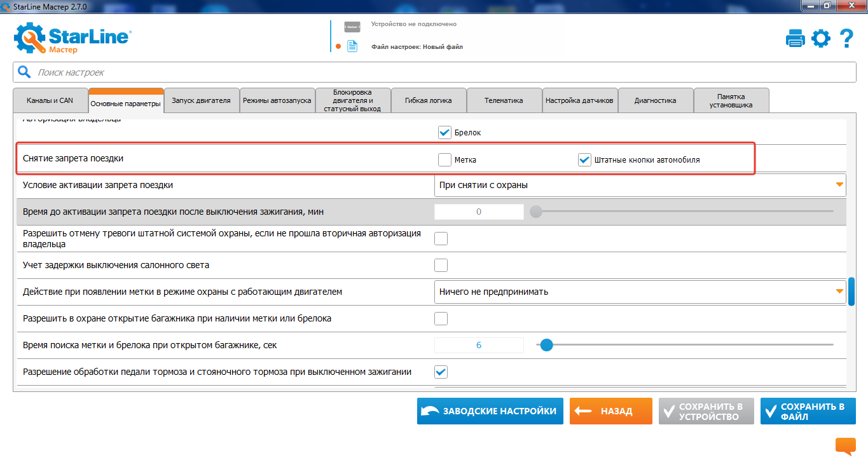Image resolution: width=868 pixels, height=460 pixels.
Task: Click the settings file document icon
Action: click(x=352, y=46)
